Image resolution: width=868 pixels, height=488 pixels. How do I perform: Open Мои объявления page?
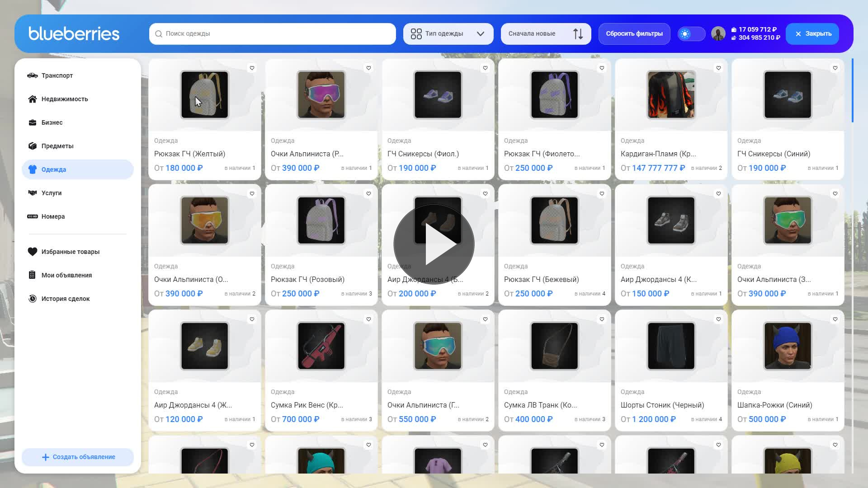78,275
